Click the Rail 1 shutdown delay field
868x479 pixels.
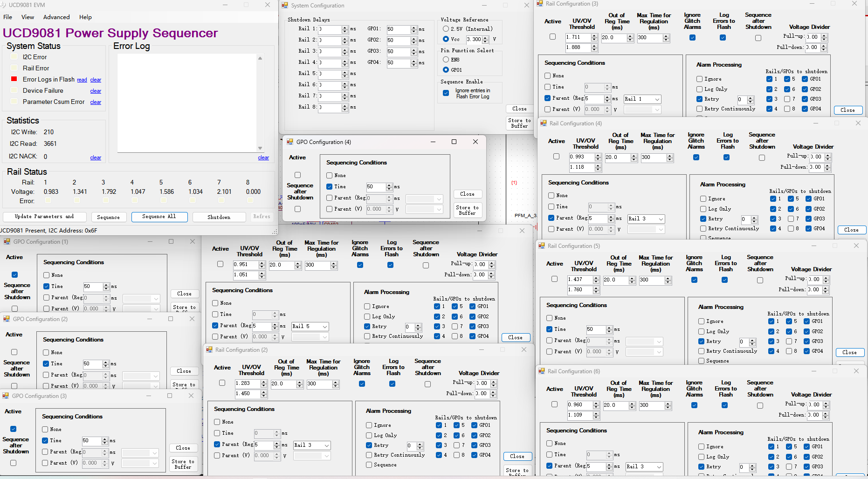[x=331, y=29]
